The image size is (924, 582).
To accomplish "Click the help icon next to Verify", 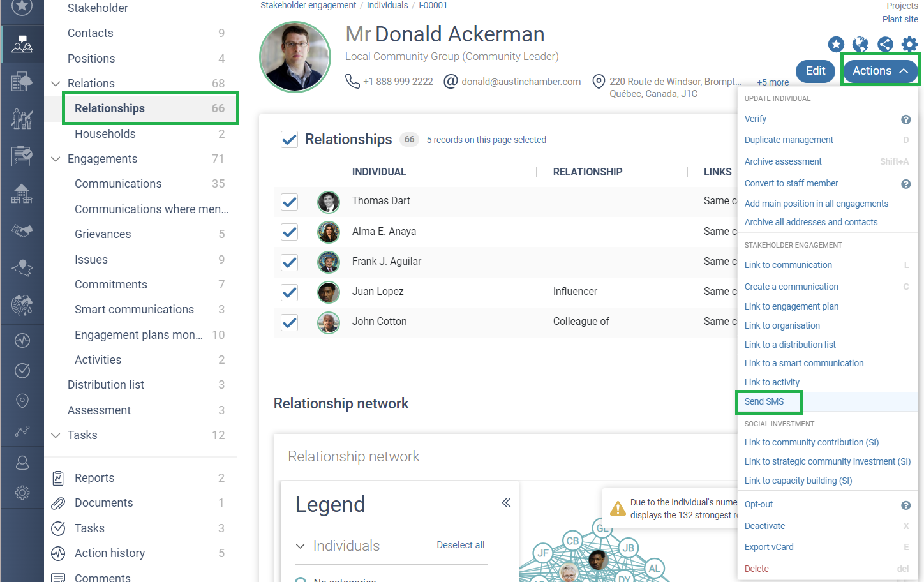I will point(905,119).
